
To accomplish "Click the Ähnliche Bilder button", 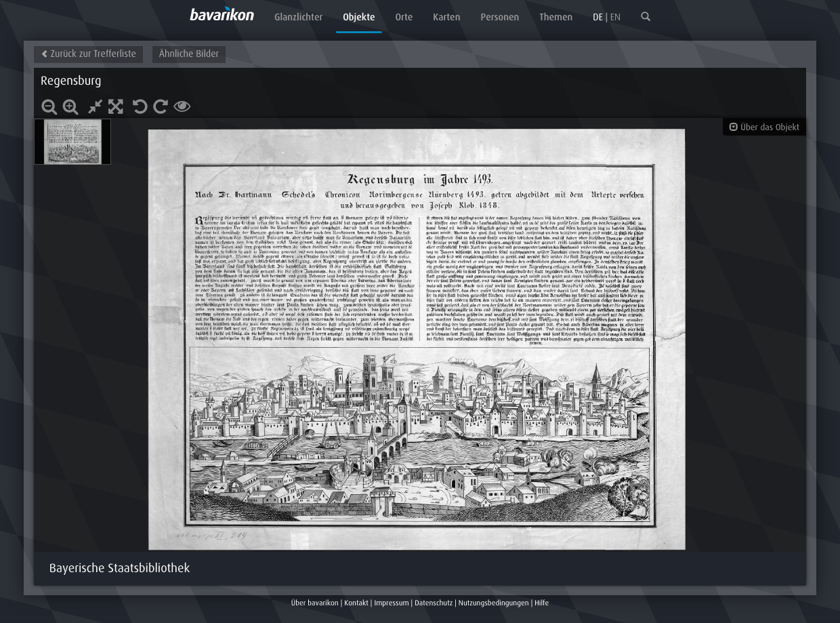I will click(189, 54).
